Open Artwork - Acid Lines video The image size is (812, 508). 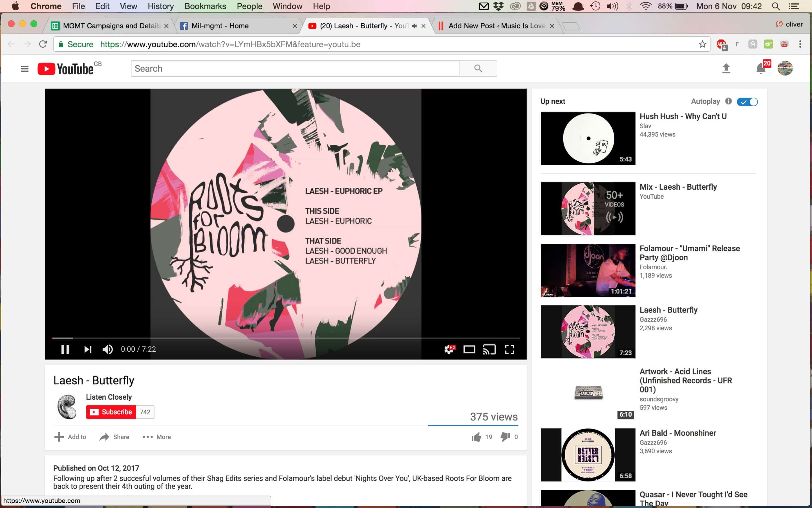coord(686,380)
